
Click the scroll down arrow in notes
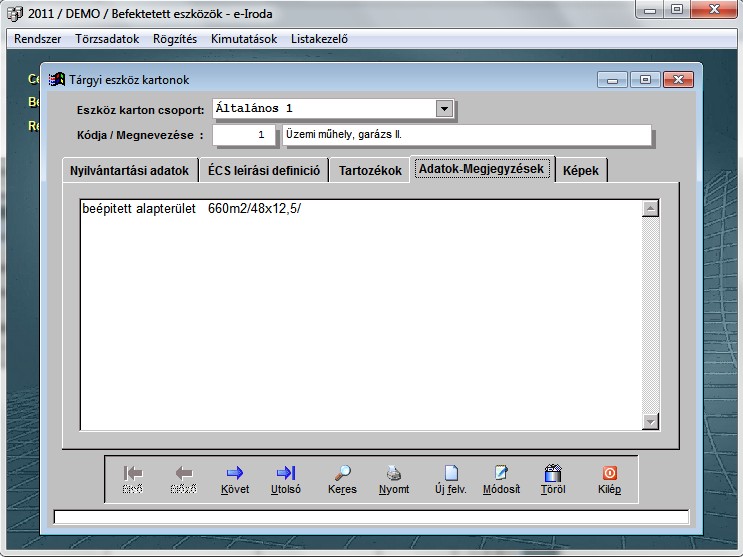[x=651, y=421]
